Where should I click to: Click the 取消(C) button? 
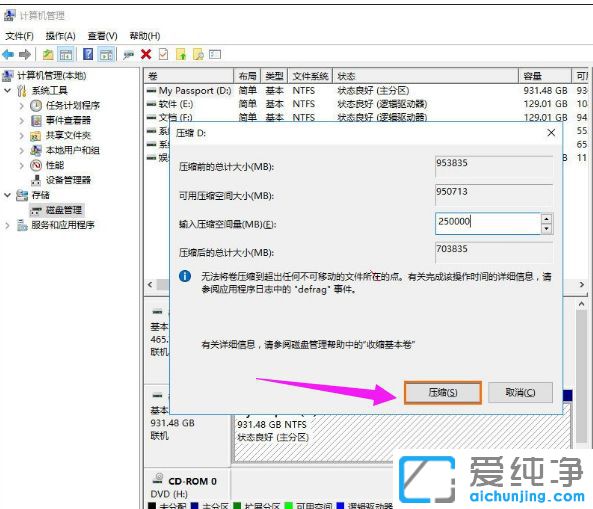[x=520, y=393]
